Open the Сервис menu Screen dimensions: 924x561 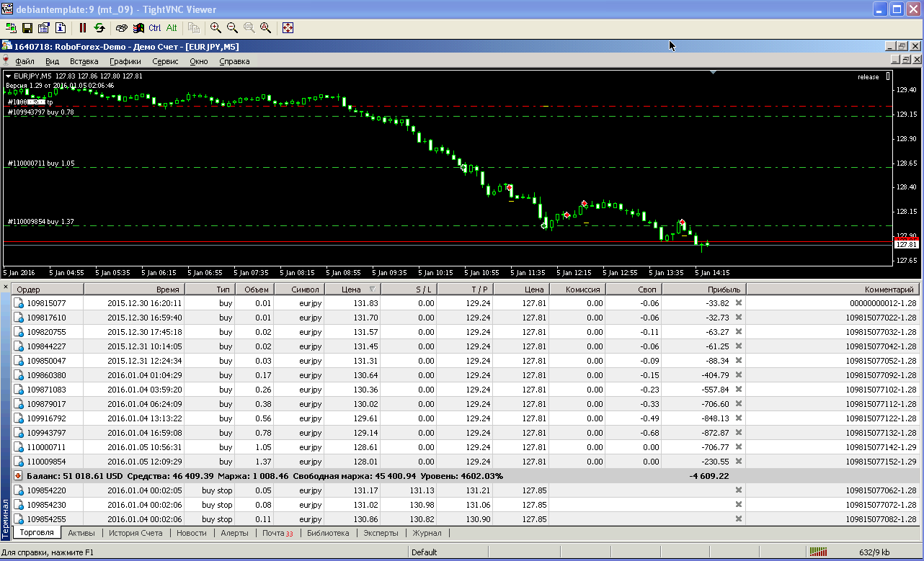[x=166, y=61]
